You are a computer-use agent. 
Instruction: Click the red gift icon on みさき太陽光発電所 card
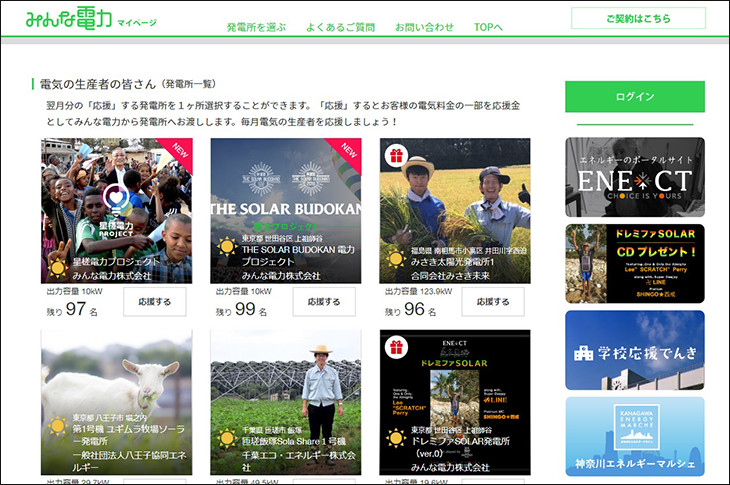pos(394,155)
